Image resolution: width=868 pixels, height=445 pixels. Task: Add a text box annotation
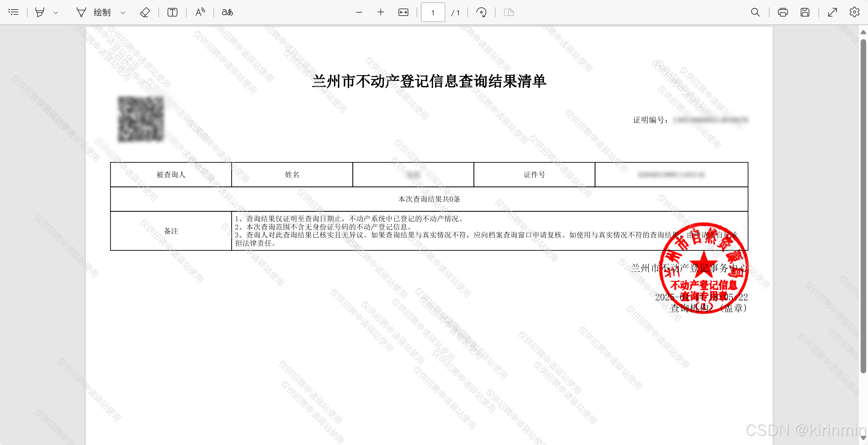pos(172,13)
